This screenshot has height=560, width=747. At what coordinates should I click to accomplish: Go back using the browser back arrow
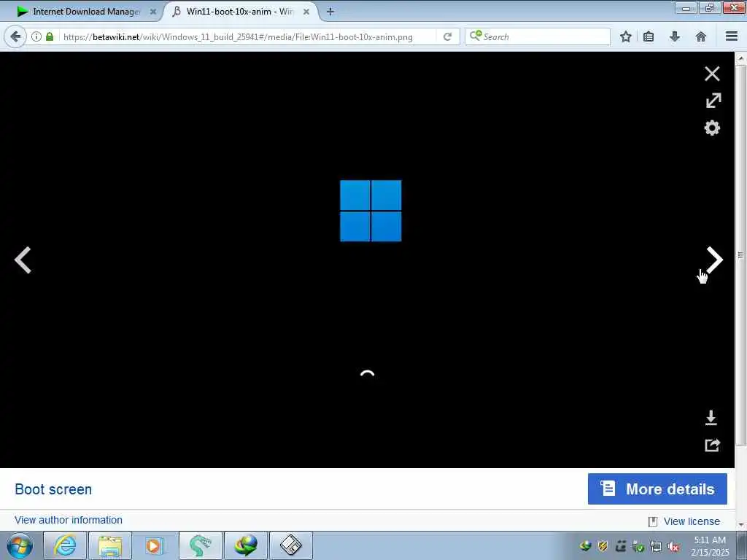coord(16,36)
